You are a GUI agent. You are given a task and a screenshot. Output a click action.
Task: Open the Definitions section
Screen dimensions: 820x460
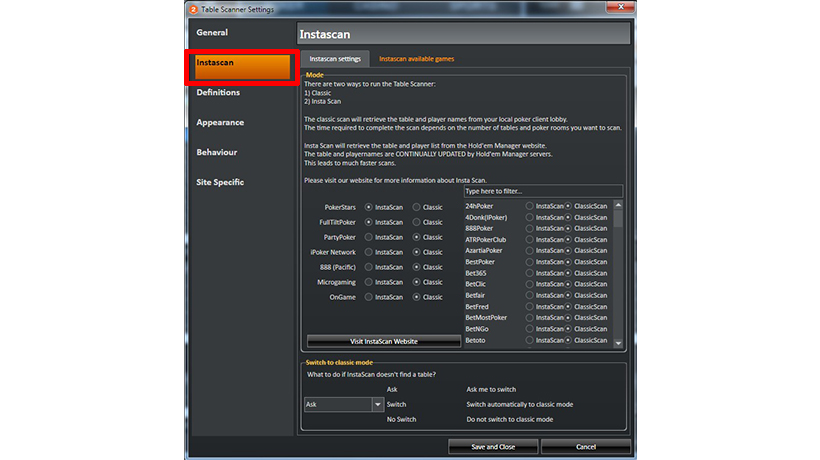218,93
